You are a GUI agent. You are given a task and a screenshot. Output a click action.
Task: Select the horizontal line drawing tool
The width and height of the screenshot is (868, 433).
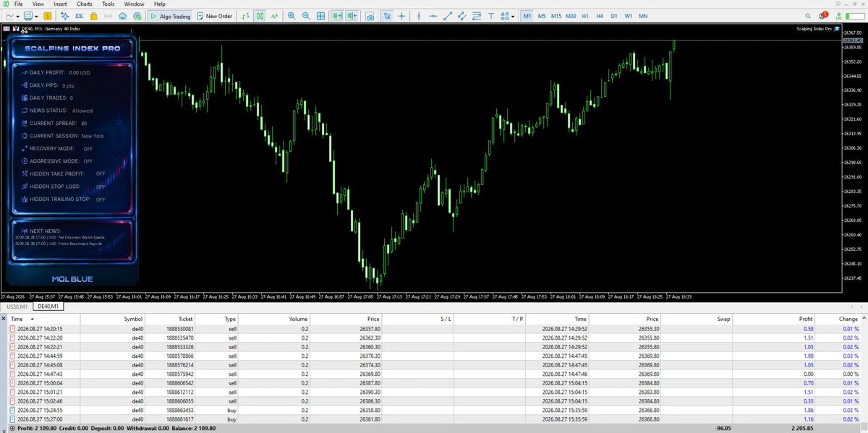433,16
